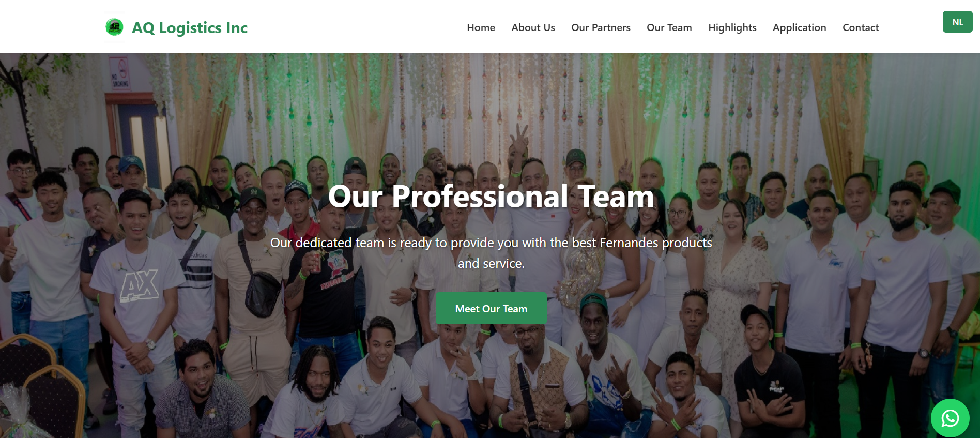
Task: Open the Application menu item
Action: [799, 27]
